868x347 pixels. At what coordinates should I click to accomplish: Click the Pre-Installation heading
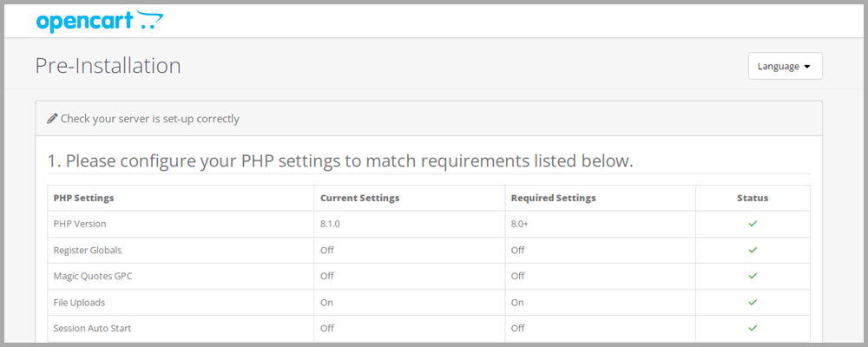(x=108, y=66)
